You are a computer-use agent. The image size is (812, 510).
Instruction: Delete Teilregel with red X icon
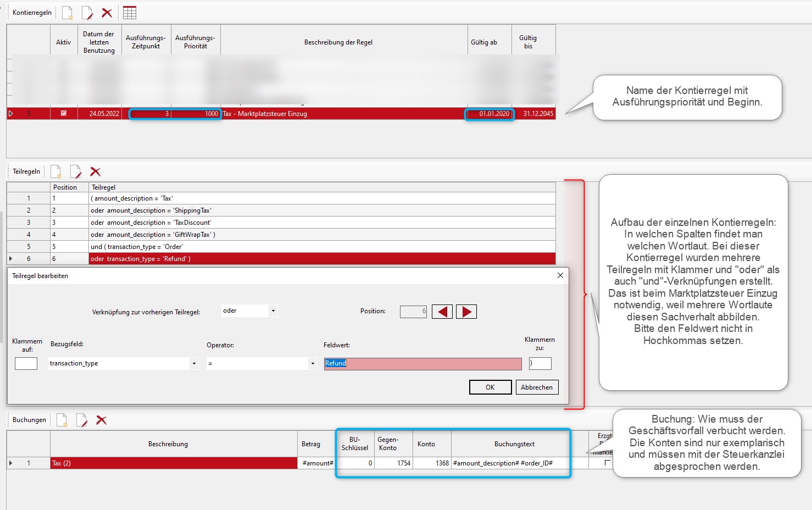tap(95, 171)
